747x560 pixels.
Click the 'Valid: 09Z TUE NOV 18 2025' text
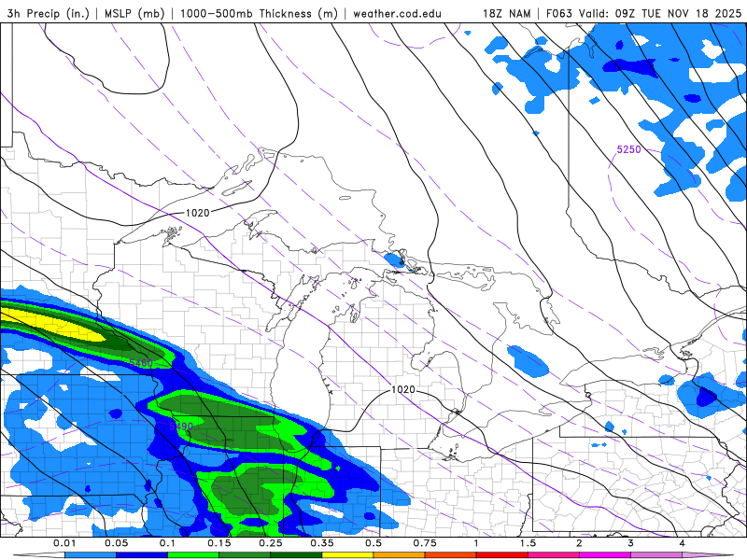pos(660,13)
